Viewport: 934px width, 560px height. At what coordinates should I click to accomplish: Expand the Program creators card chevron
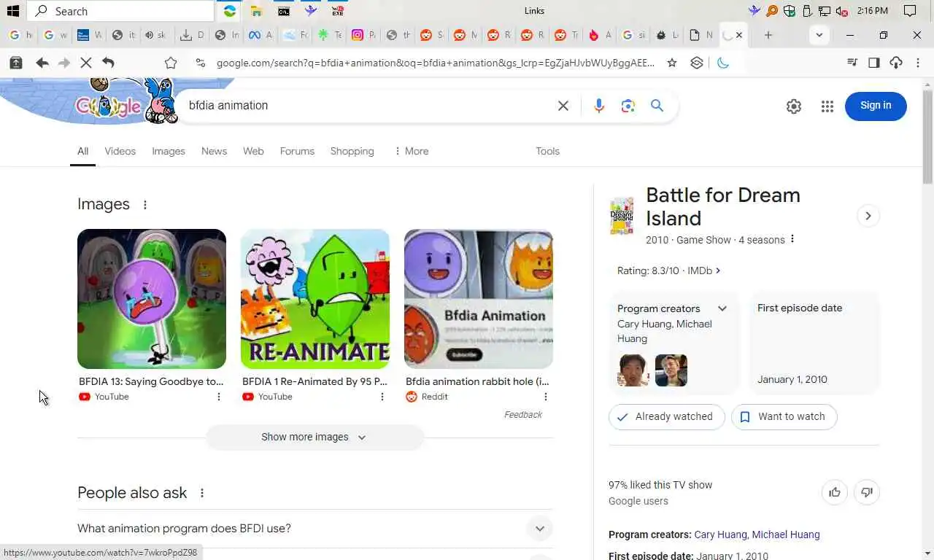point(722,308)
